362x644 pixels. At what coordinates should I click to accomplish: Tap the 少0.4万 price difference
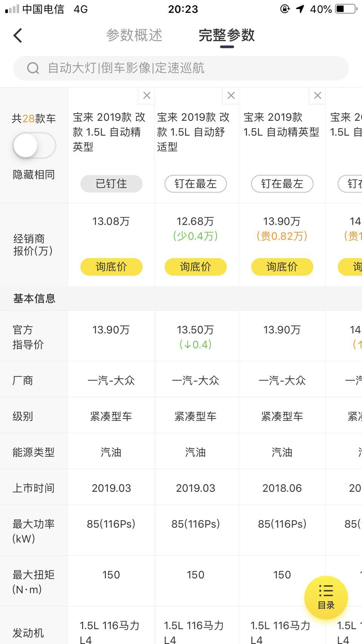tap(195, 236)
